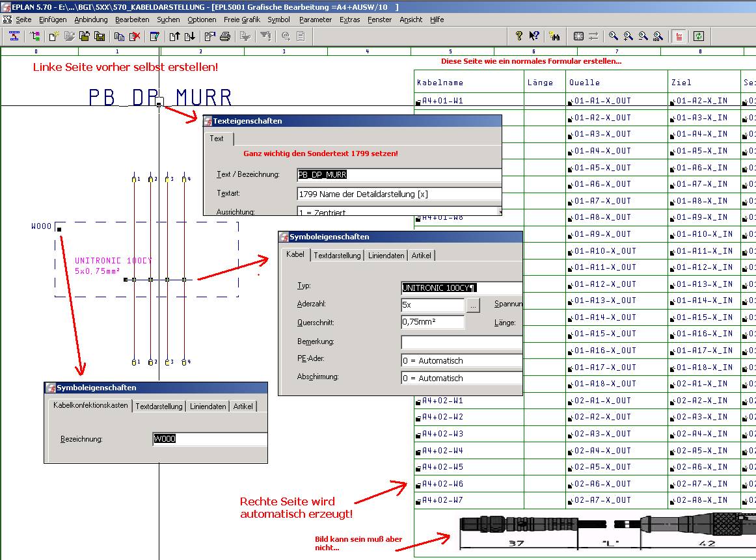Toggle the red error display button
This screenshot has height=560, width=756.
coord(679,36)
